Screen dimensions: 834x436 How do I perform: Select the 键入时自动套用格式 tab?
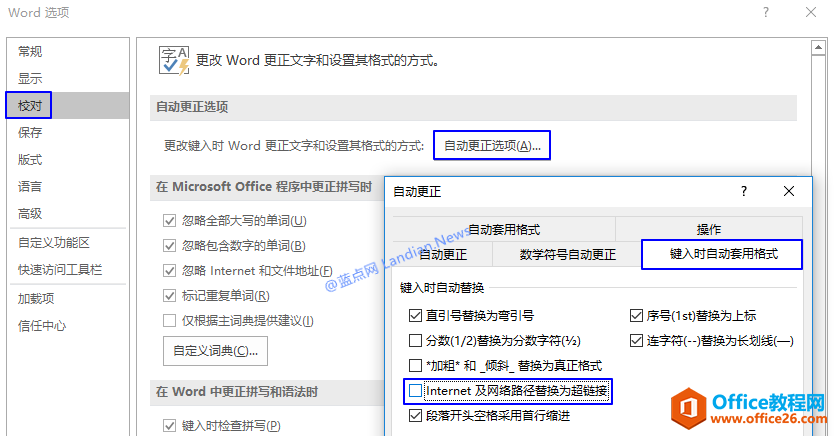coord(722,254)
